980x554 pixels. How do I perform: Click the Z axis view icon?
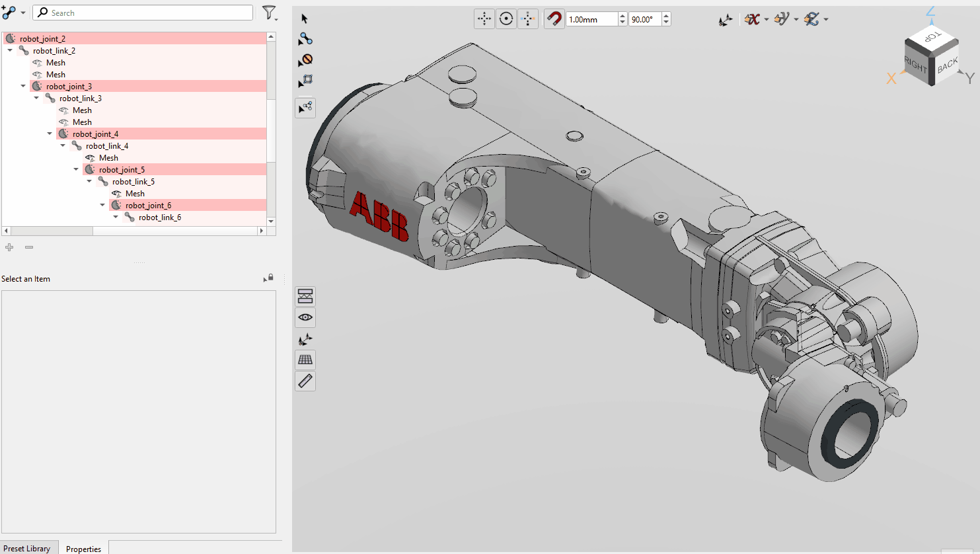point(811,19)
